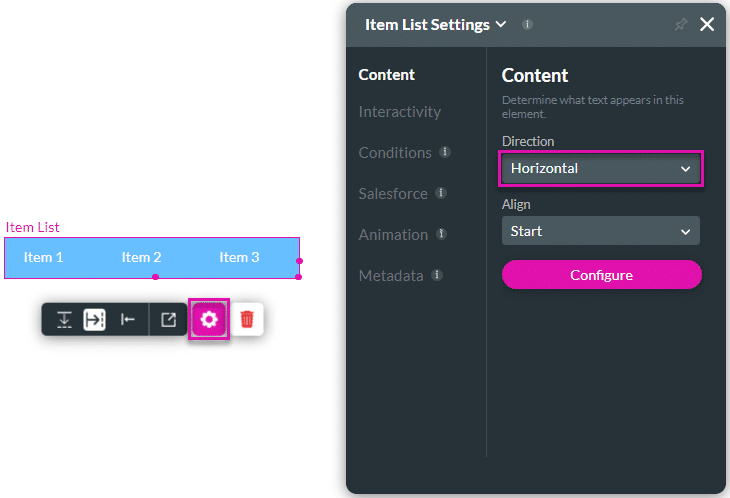Open the Metadata tab

click(x=391, y=275)
